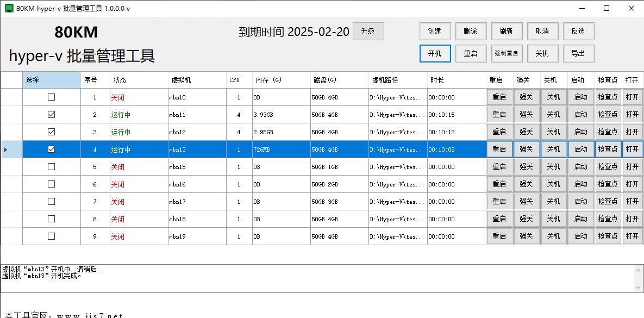This screenshot has width=644, height=318.
Task: Click 检查点 button in mbn13 row
Action: pyautogui.click(x=608, y=149)
